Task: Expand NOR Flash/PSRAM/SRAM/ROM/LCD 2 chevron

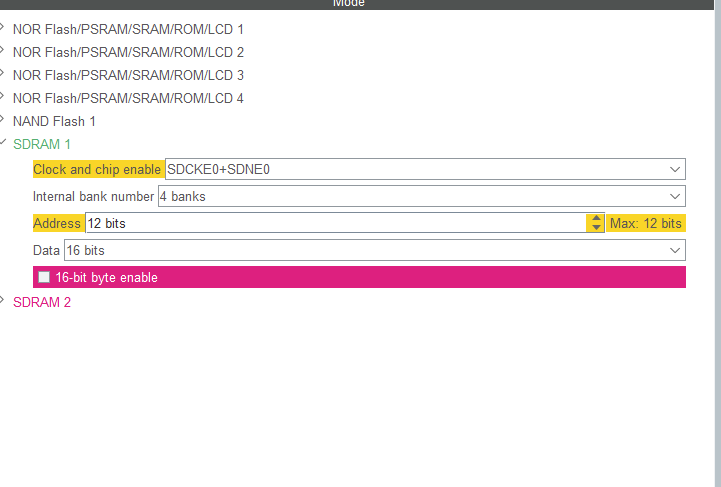Action: pyautogui.click(x=2, y=50)
